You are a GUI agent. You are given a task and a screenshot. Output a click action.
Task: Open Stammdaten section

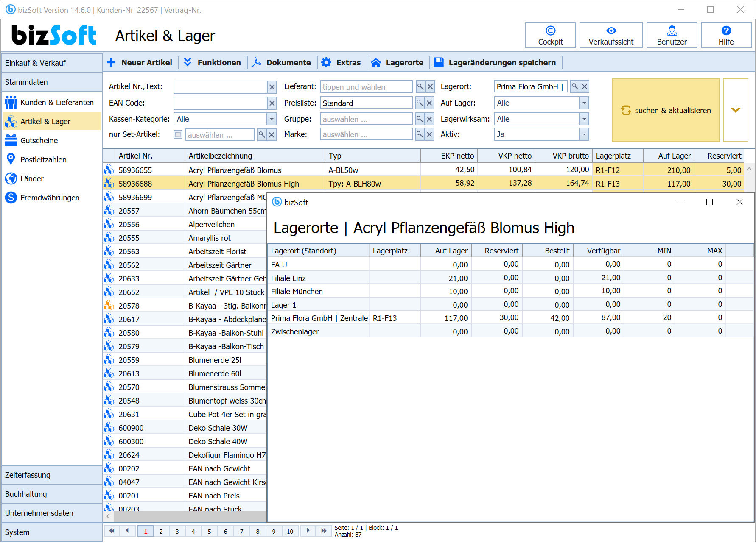[x=52, y=82]
